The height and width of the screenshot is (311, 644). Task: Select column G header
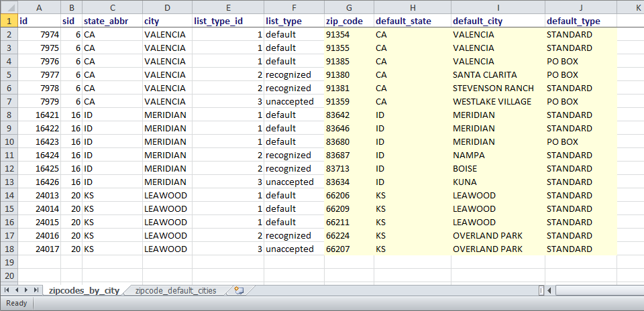point(348,7)
